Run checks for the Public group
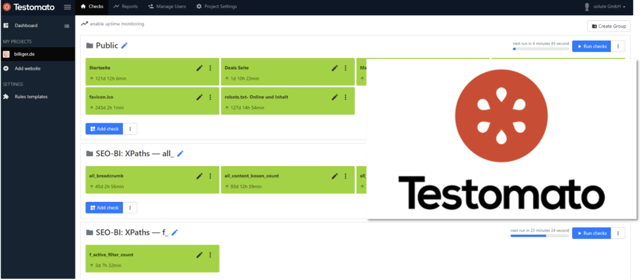The image size is (644, 280). (x=591, y=47)
